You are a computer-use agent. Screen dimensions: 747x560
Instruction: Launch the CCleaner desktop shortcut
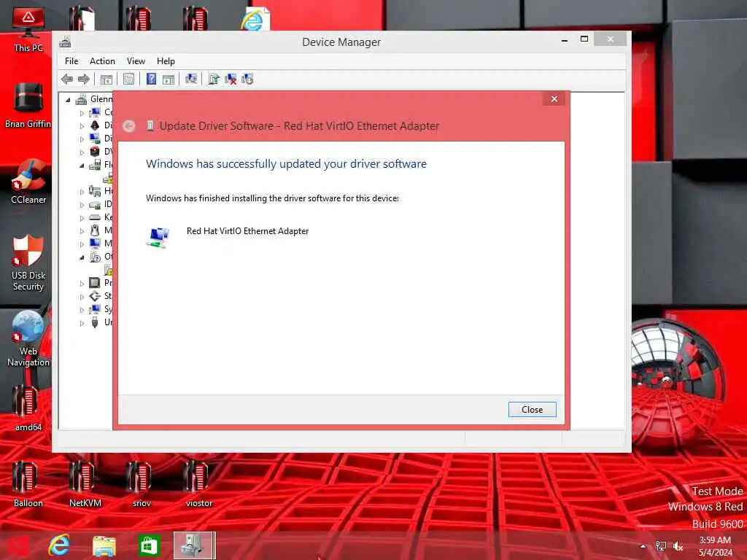coord(28,182)
